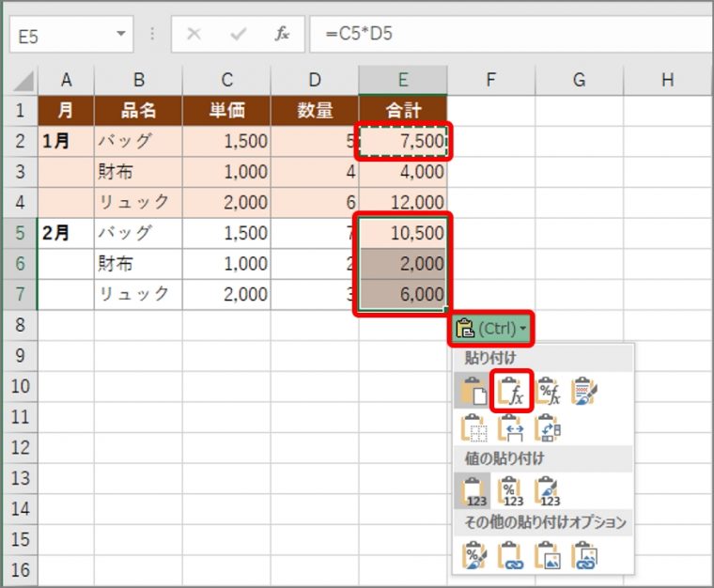The height and width of the screenshot is (588, 714).
Task: Select unit price 2,000 in row 4
Action: [226, 202]
